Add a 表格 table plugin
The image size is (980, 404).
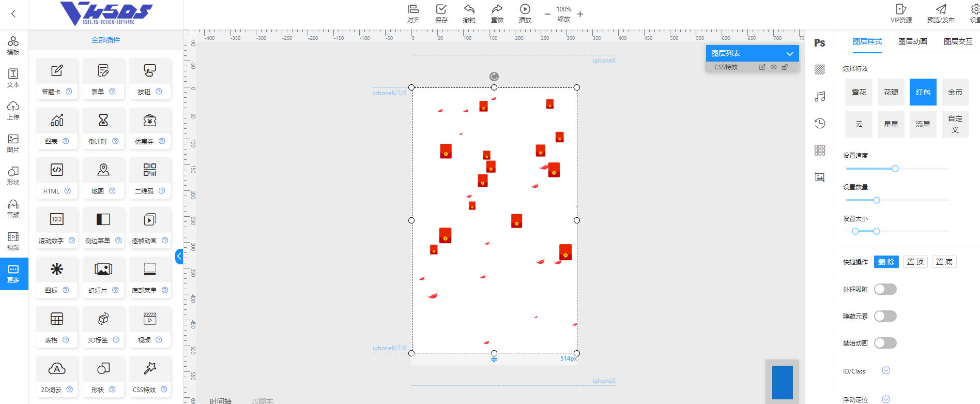tap(57, 327)
